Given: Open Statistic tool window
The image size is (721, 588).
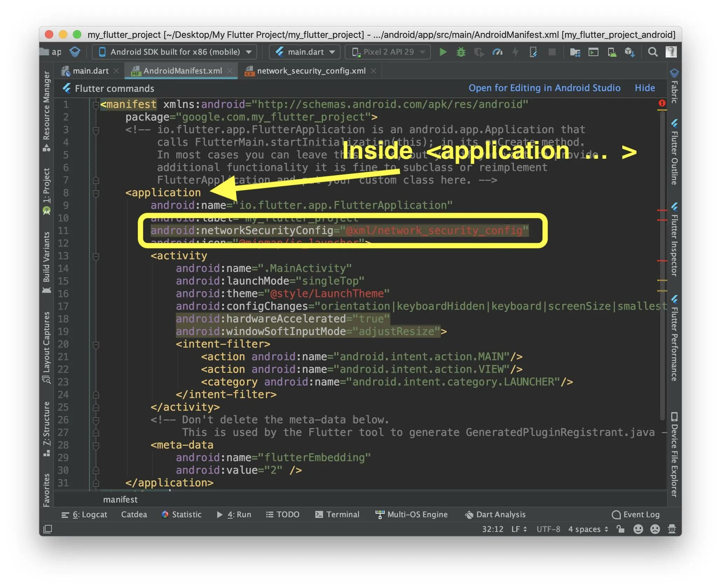Looking at the screenshot, I should click(181, 514).
